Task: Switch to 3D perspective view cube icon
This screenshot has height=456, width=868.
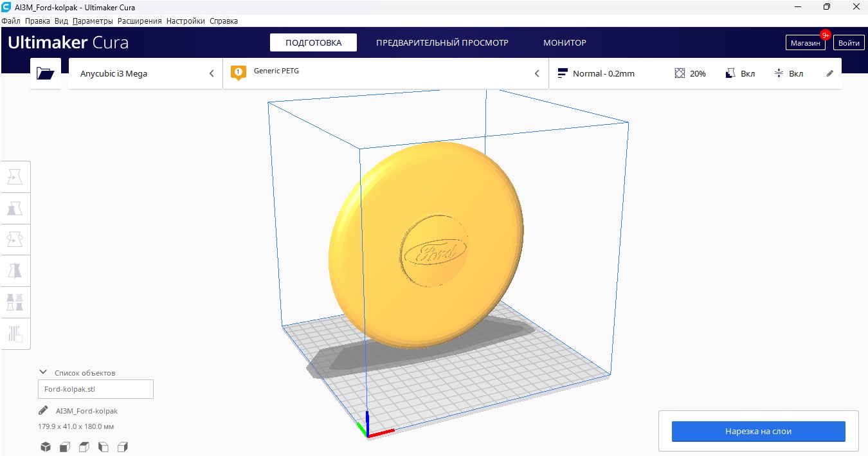Action: pos(46,446)
